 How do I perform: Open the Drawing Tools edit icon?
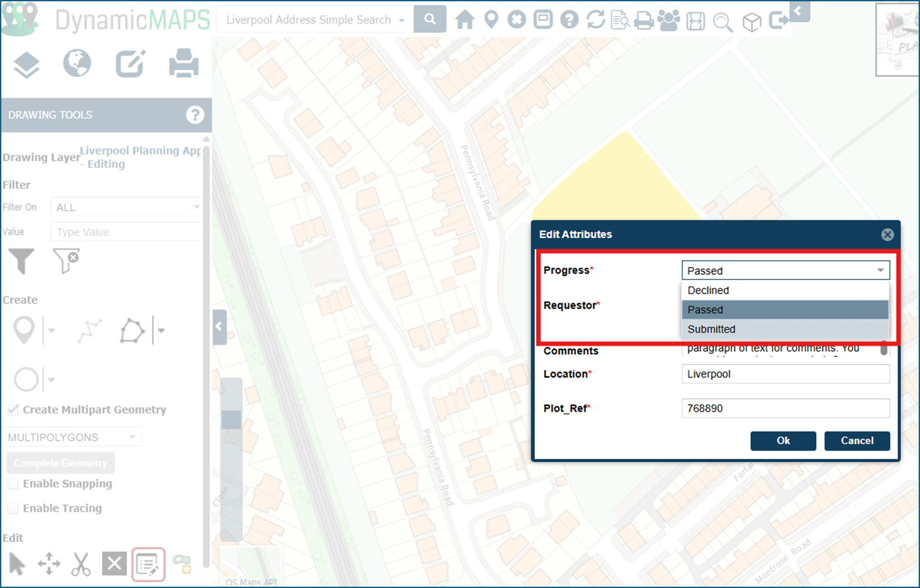130,64
